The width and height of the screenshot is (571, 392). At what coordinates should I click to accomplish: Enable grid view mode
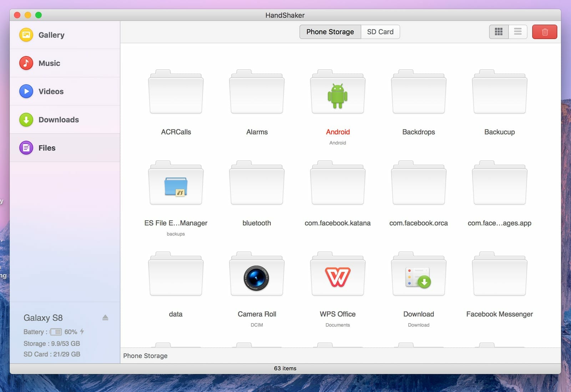(x=499, y=32)
